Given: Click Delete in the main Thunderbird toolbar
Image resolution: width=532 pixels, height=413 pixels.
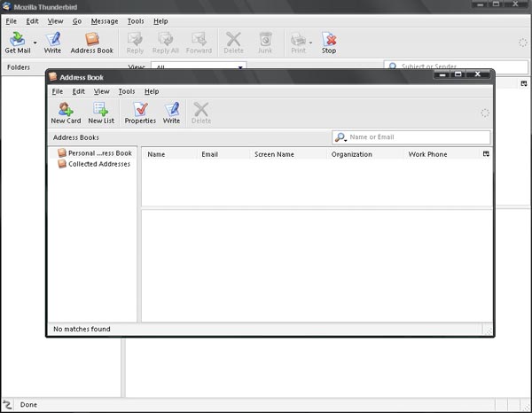Looking at the screenshot, I should pos(233,43).
